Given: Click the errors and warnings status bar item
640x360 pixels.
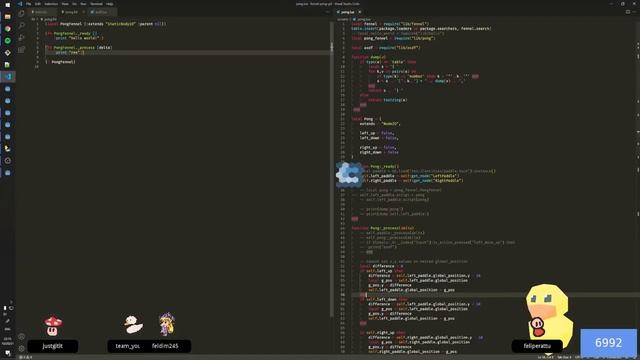Looking at the screenshot, I should coord(26,357).
